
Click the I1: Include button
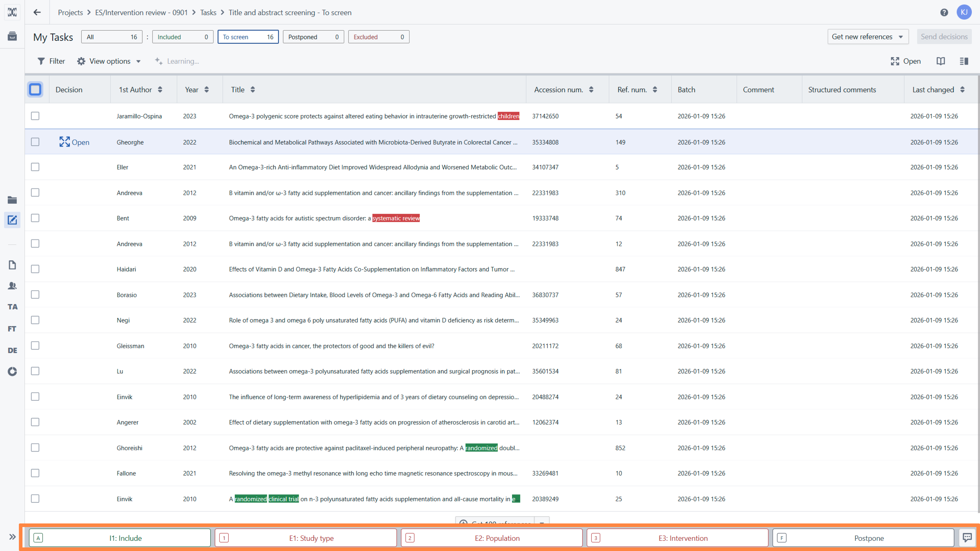click(120, 538)
